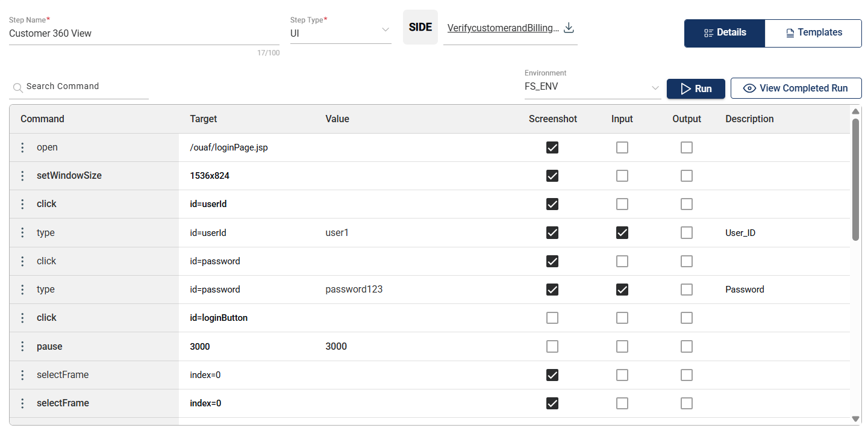Open the three-dot menu for setWindowSize row
868x431 pixels.
click(x=22, y=176)
